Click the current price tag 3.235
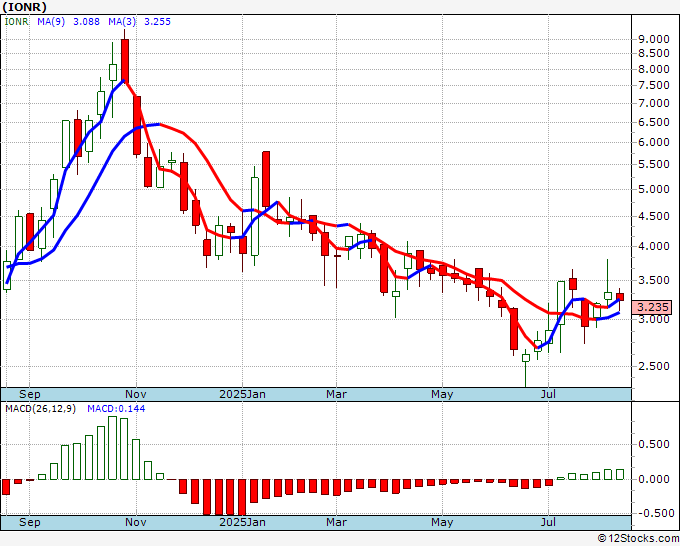The height and width of the screenshot is (546, 680). [x=652, y=307]
